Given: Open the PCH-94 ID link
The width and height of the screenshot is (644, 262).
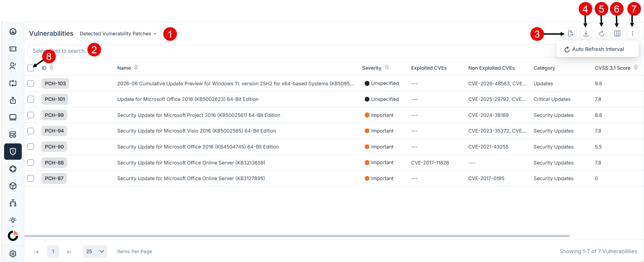Looking at the screenshot, I should pyautogui.click(x=54, y=131).
